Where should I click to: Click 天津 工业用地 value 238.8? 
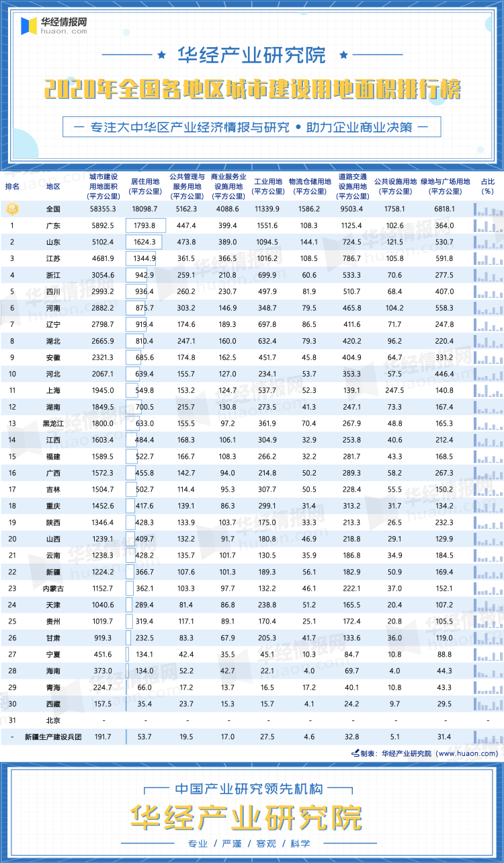267,604
